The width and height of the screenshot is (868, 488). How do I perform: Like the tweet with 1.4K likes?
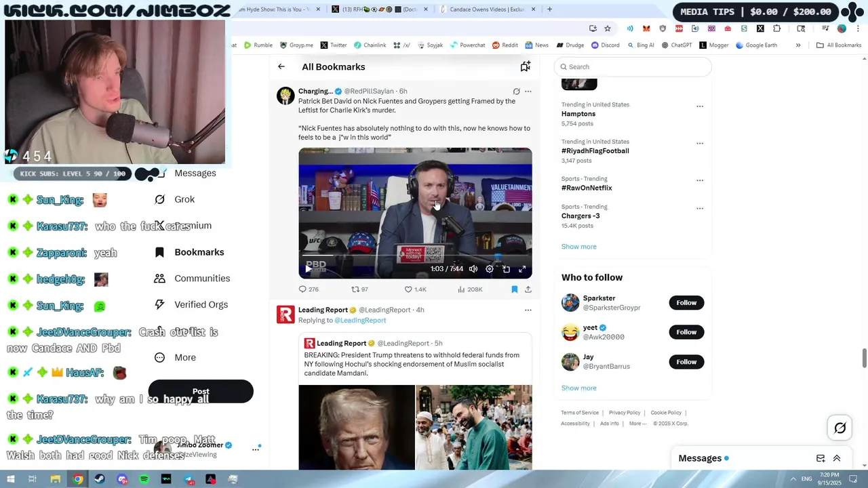click(x=415, y=289)
